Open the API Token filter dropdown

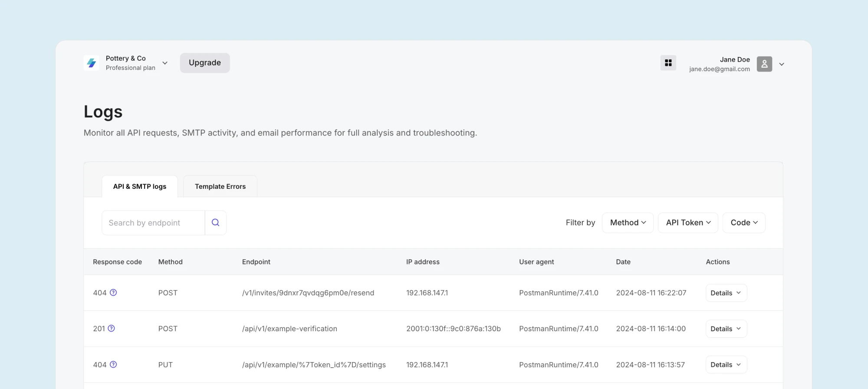pyautogui.click(x=688, y=223)
